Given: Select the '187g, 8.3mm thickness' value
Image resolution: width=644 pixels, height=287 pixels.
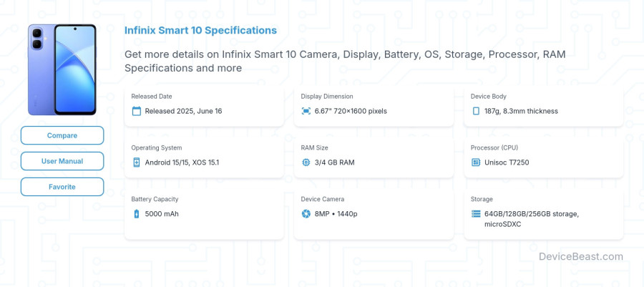Looking at the screenshot, I should tap(521, 111).
